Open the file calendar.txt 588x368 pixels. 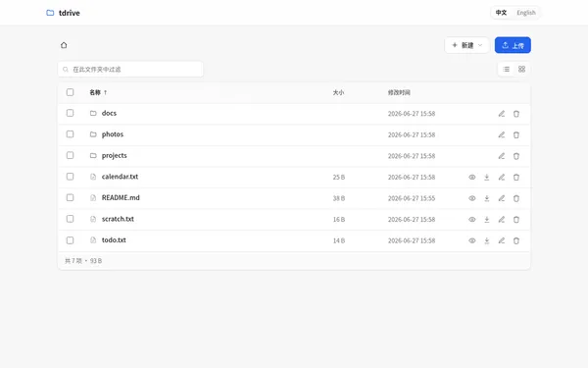(120, 177)
